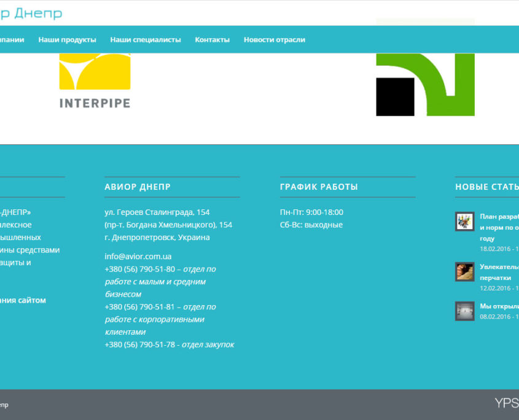Click the info@avior.com.ua email address

pyautogui.click(x=138, y=257)
